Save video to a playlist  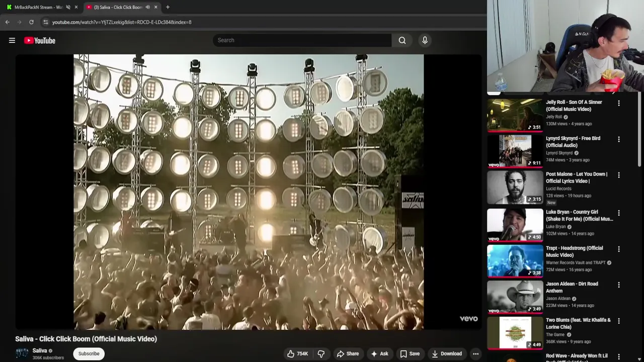coord(410,354)
